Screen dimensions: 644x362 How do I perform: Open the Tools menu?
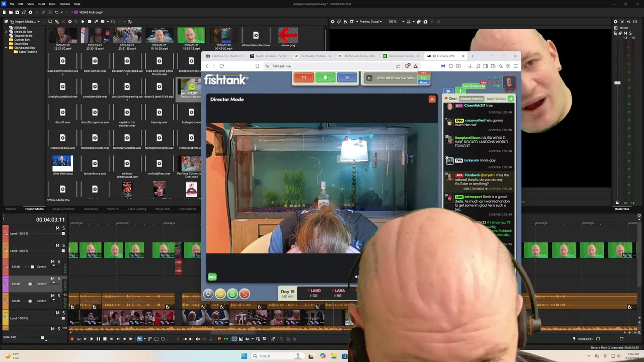[x=52, y=4]
